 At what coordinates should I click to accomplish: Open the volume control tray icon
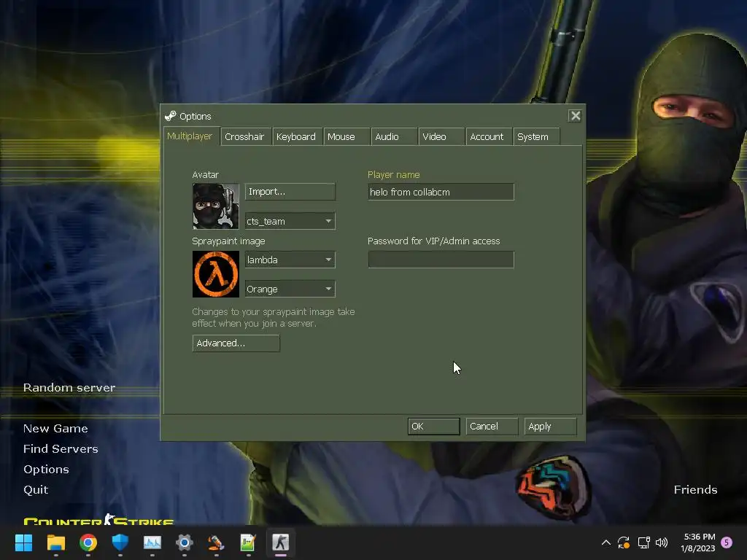662,542
